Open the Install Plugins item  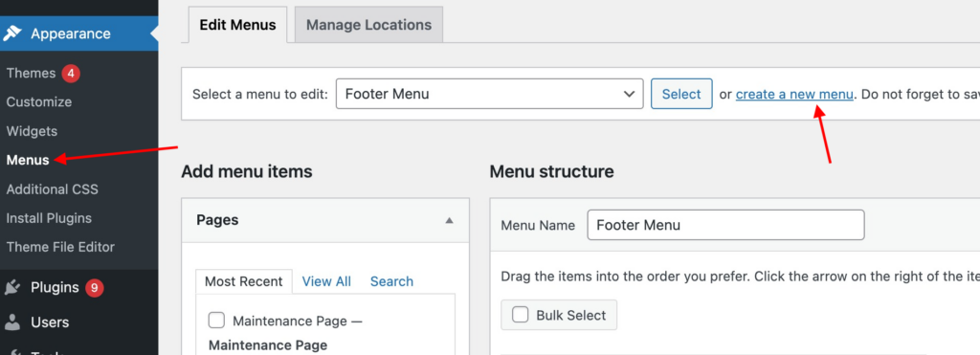(x=49, y=218)
